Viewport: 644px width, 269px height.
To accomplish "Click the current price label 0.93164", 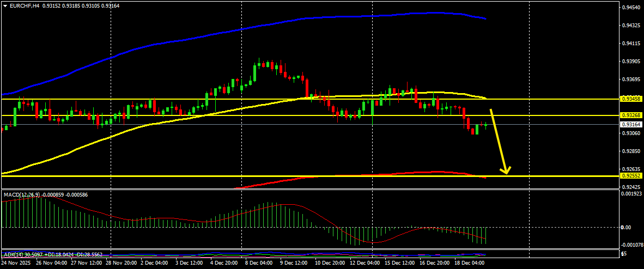I will [x=631, y=125].
